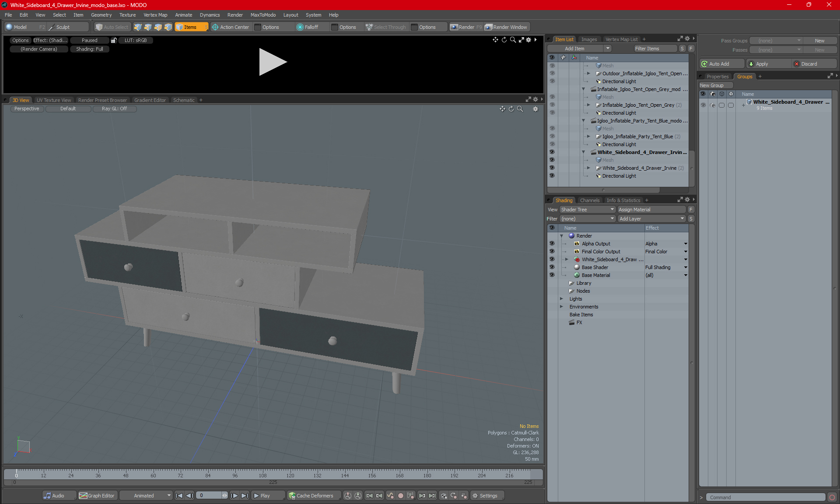Click the 3D viewport move/pan icon
The image size is (840, 504).
(502, 109)
